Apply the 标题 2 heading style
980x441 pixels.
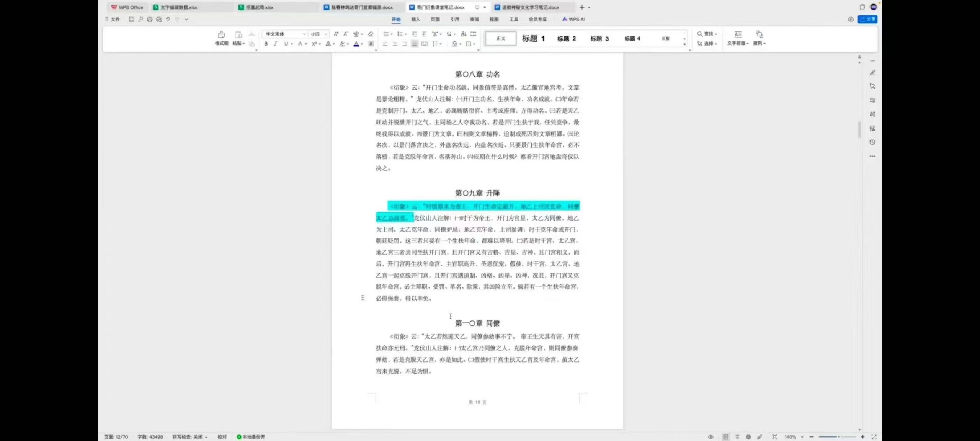[x=566, y=38]
